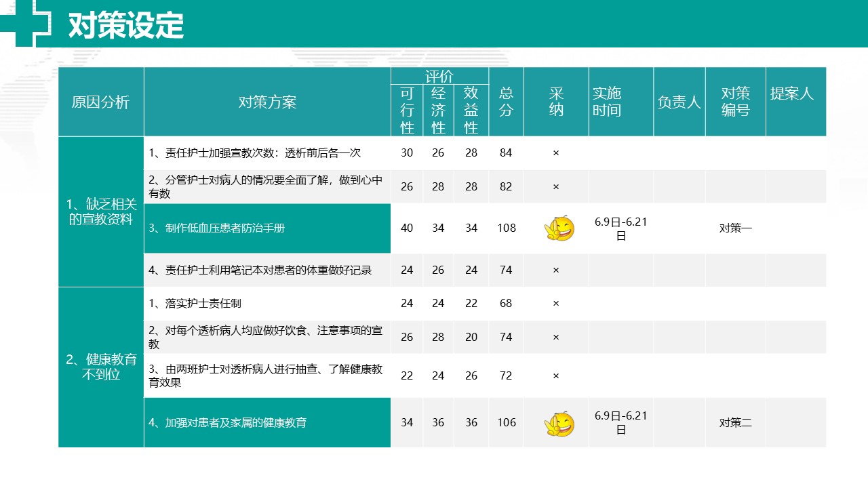The height and width of the screenshot is (488, 868).
Task: Click the row 1、落实护士责任制
Action: click(267, 304)
